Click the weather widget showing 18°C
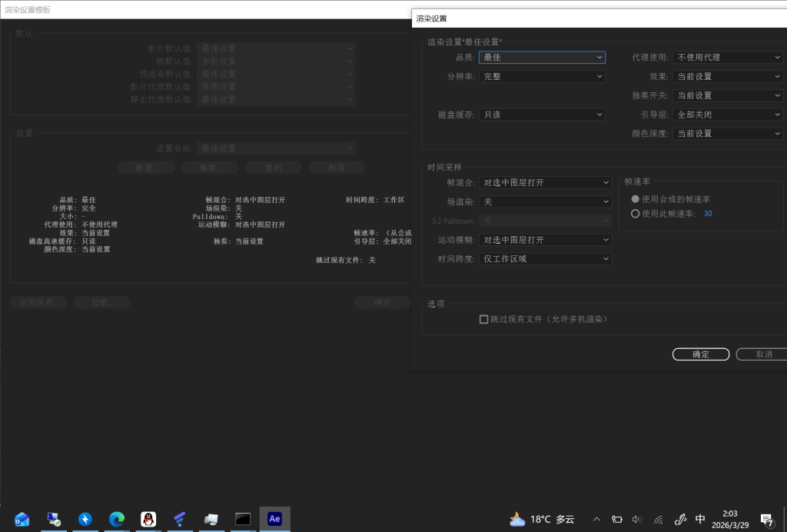This screenshot has width=787, height=532. pos(542,519)
